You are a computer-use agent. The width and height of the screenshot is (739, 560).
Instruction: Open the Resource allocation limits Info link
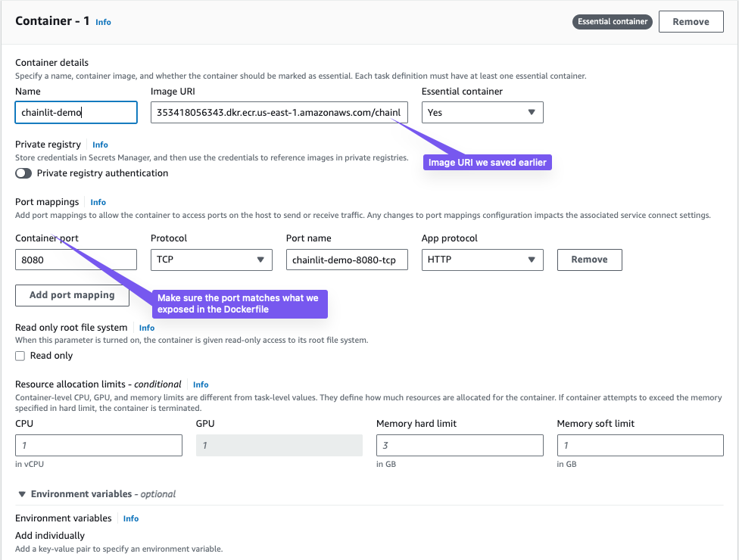(x=200, y=384)
